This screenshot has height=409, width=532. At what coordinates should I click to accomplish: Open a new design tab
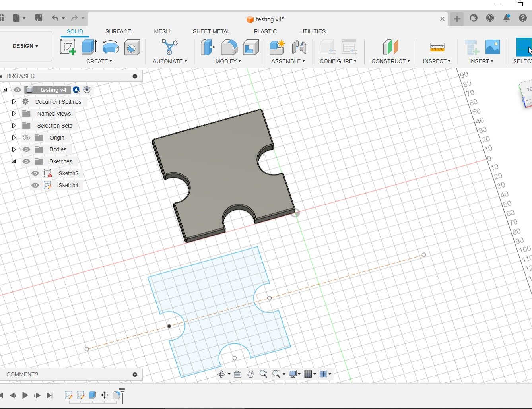point(457,19)
